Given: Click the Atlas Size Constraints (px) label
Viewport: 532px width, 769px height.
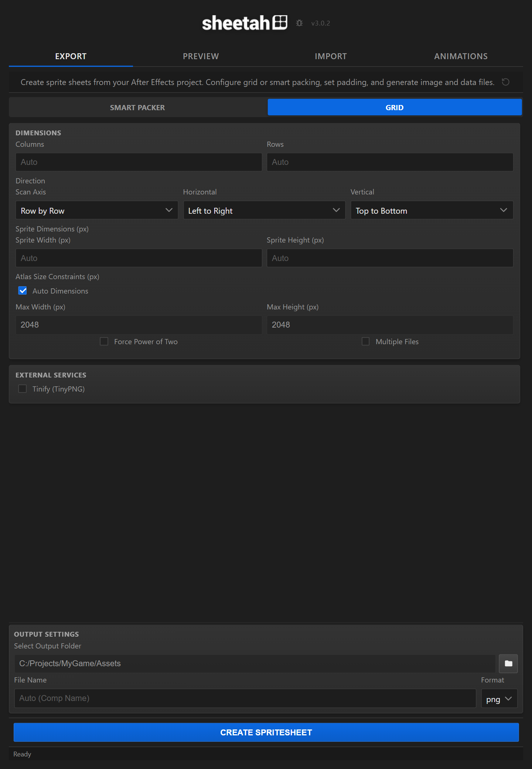Looking at the screenshot, I should [57, 277].
